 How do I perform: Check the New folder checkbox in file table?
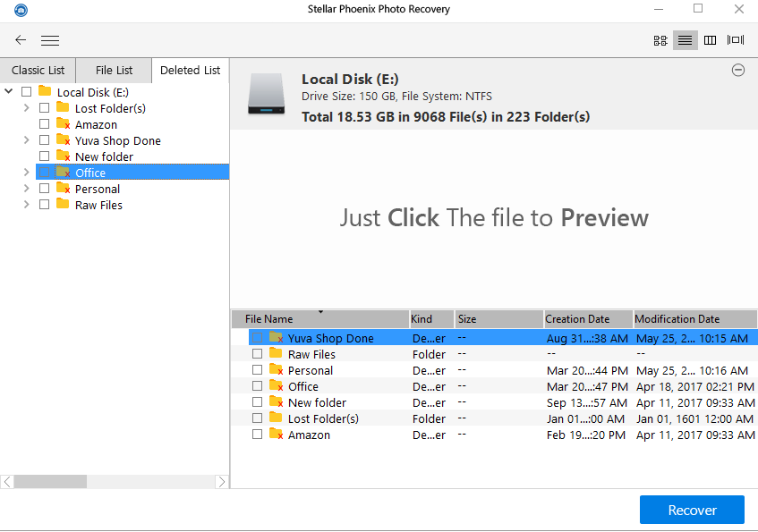click(x=257, y=402)
